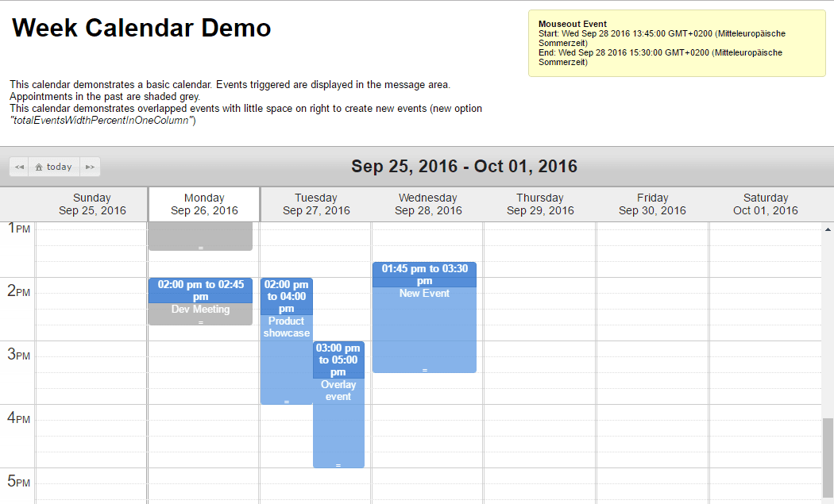Click the vertical scrollbar thumb
This screenshot has width=834, height=504.
(828, 456)
